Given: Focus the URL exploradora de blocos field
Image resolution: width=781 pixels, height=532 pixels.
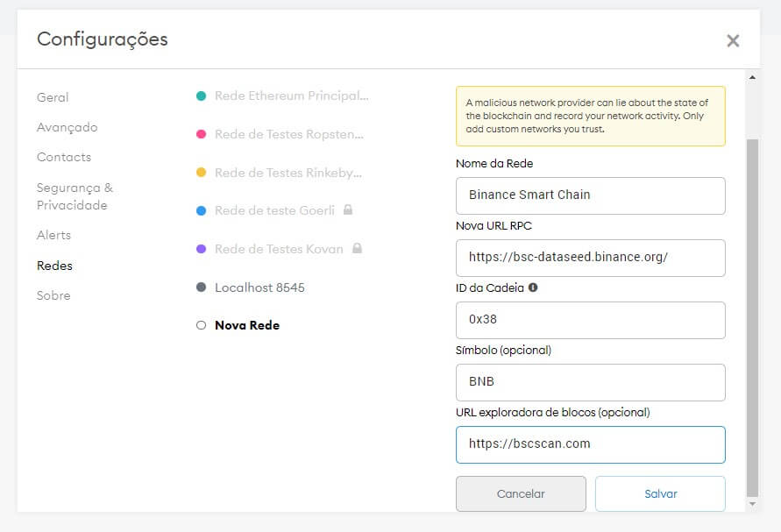Looking at the screenshot, I should [x=590, y=445].
